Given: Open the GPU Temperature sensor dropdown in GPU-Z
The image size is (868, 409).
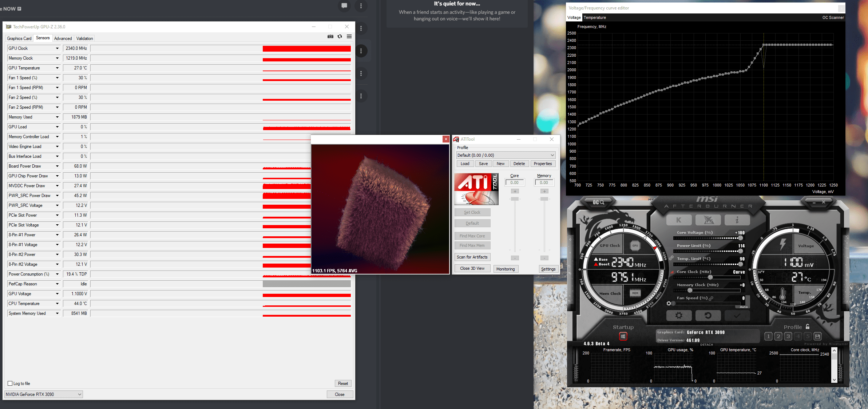Looking at the screenshot, I should 57,68.
